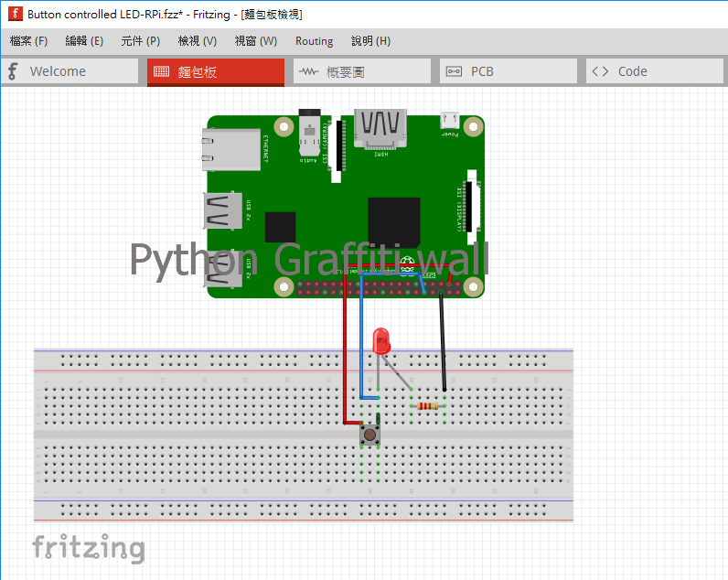Open the 元件 (P) menu
The height and width of the screenshot is (580, 728).
point(140,41)
